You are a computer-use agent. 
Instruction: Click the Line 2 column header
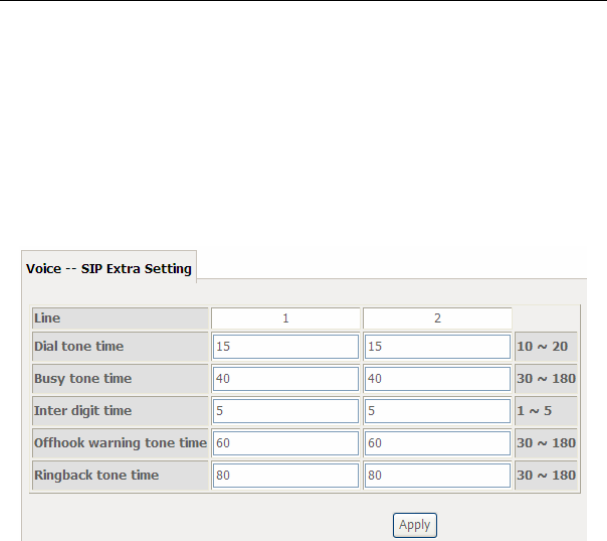tap(437, 318)
